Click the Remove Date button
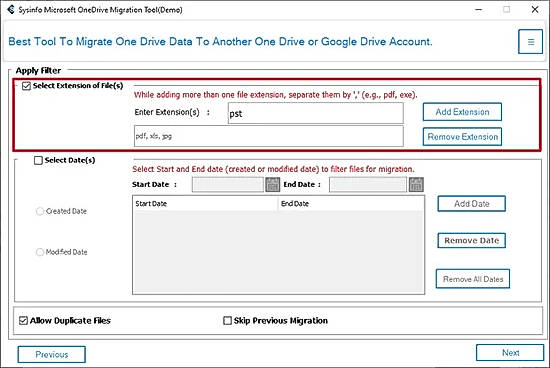The width and height of the screenshot is (550, 368). point(471,240)
